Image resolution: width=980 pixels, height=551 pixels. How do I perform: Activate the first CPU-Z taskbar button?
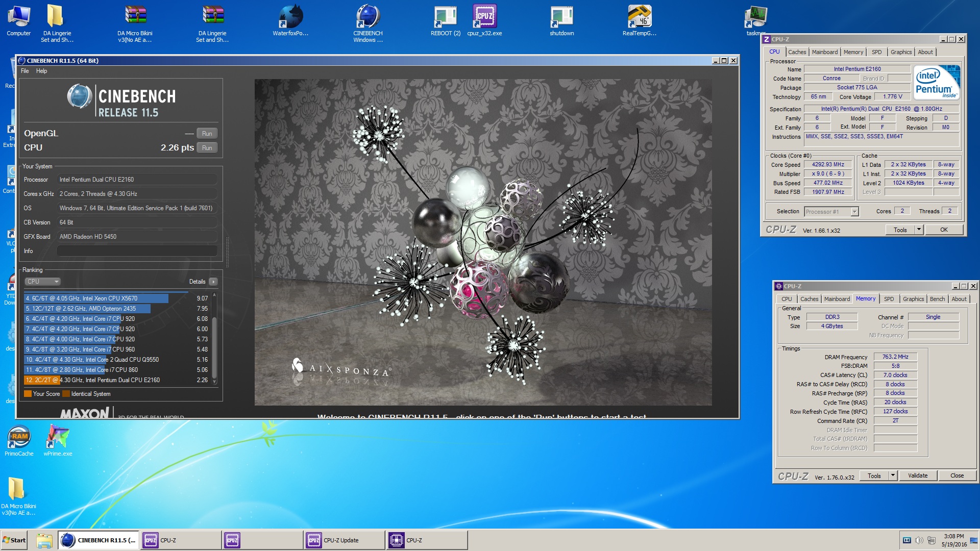pos(181,540)
